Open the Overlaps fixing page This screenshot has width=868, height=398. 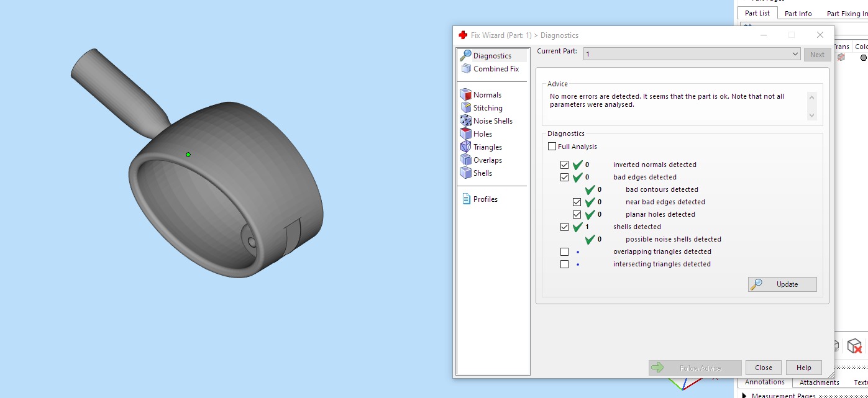click(x=481, y=160)
